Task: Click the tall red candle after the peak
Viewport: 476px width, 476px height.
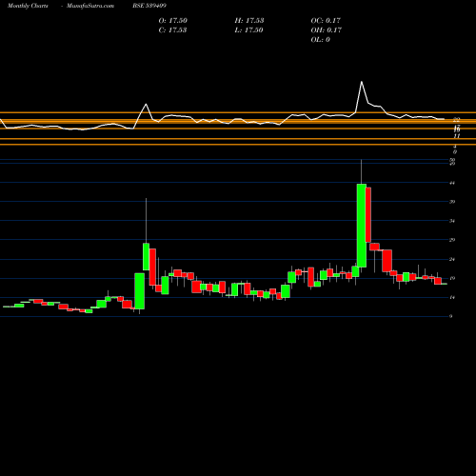Action: tap(368, 215)
